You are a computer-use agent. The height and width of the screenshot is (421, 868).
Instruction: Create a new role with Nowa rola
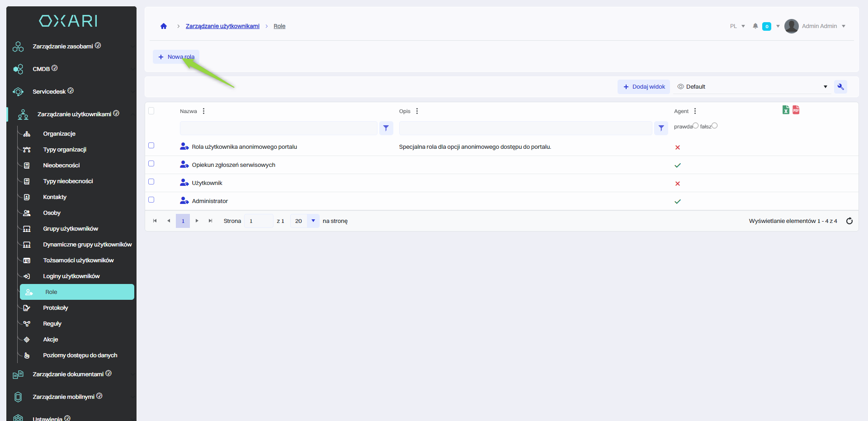[x=176, y=57]
